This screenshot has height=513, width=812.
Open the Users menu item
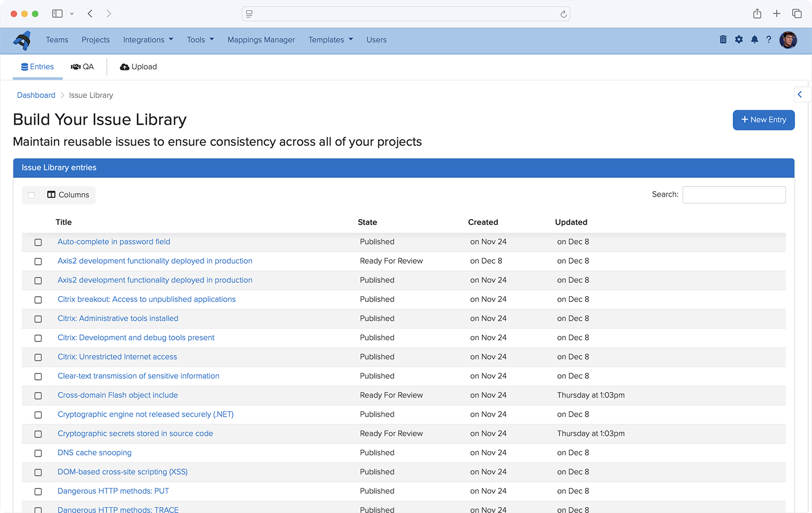pyautogui.click(x=376, y=40)
